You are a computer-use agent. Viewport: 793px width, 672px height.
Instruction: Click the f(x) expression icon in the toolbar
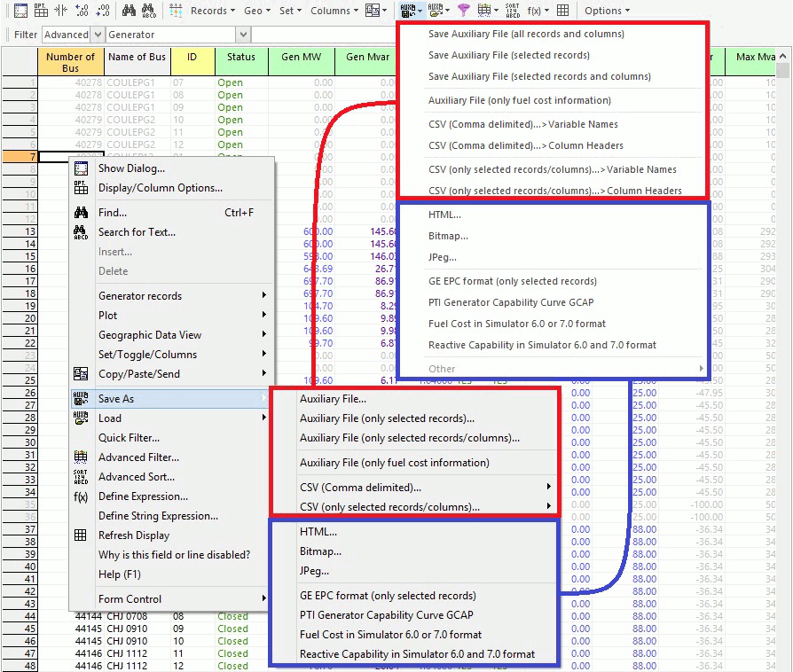pos(535,10)
